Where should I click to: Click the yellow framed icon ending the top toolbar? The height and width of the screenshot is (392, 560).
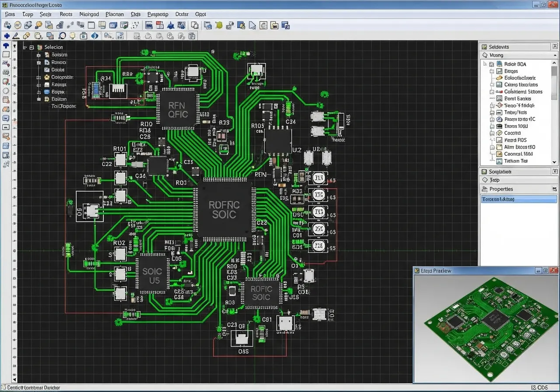click(274, 25)
